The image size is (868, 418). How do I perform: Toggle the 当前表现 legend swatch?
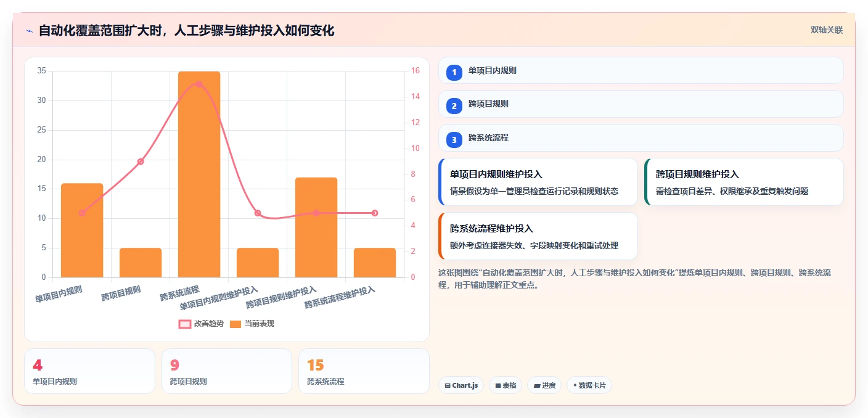[235, 324]
